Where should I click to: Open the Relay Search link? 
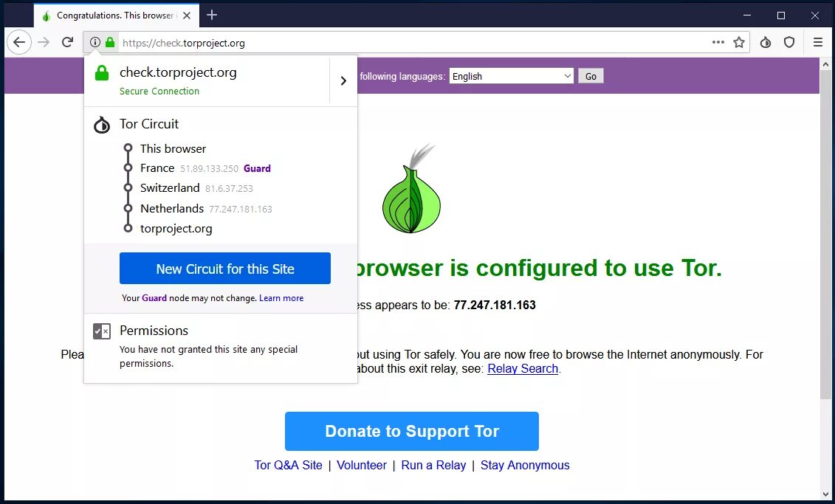[x=523, y=369]
